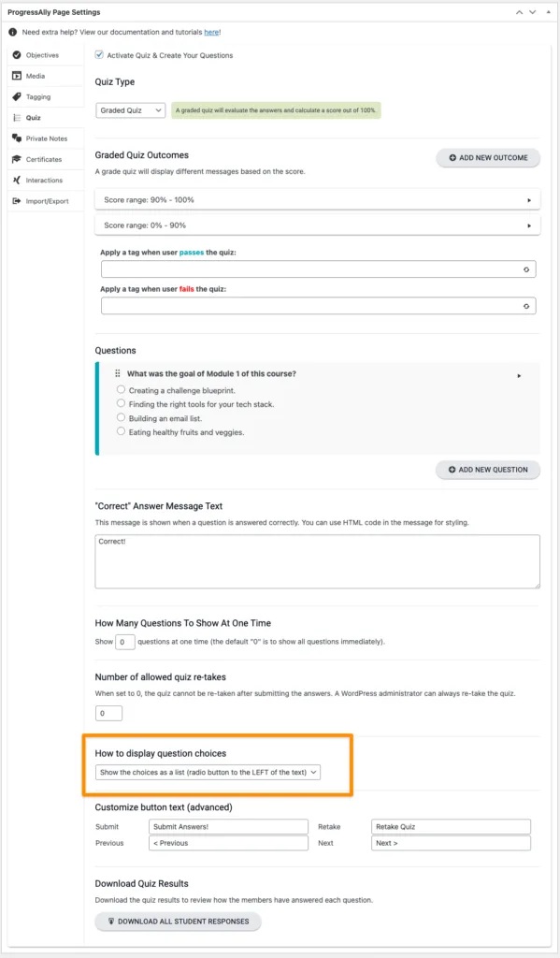560x958 pixels.
Task: Open the question choices display dropdown
Action: [x=207, y=772]
